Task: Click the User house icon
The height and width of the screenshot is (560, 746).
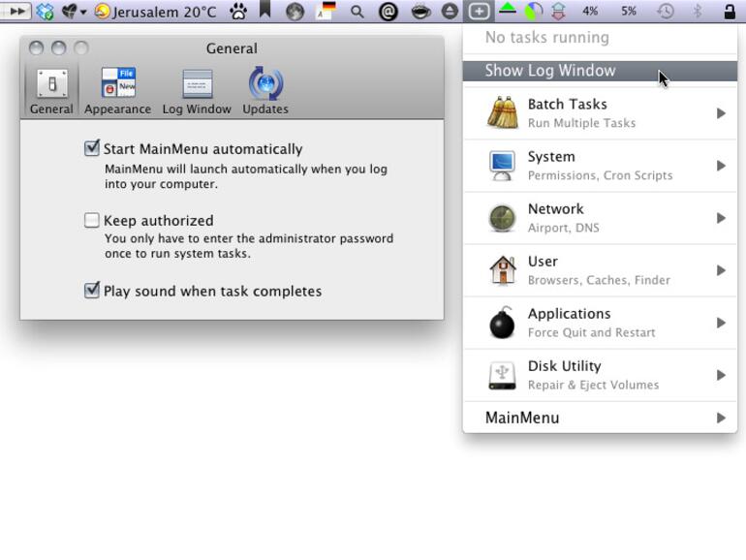Action: 503,270
